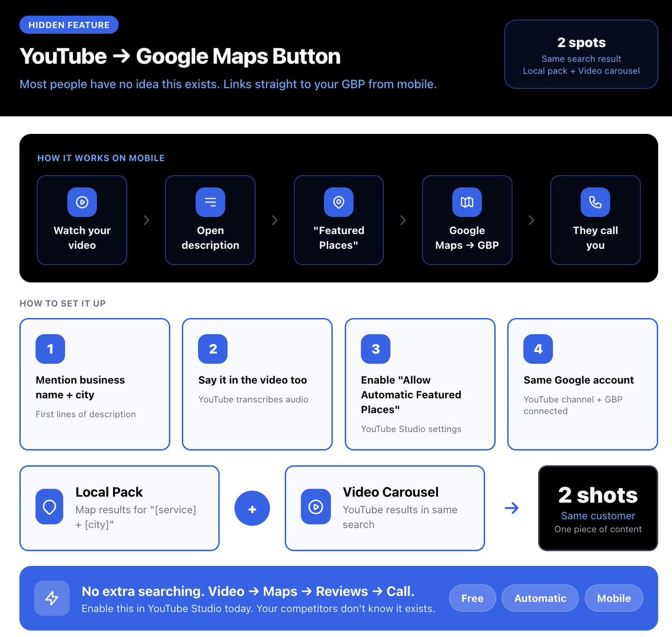
Task: Click the phone icon above "They call you"
Action: click(595, 202)
